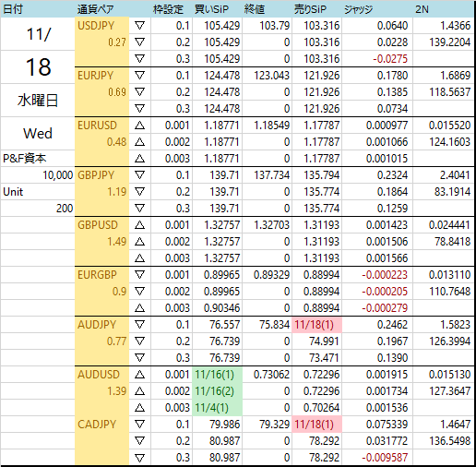
Task: Click the closing price 0.89329
Action: (x=272, y=275)
